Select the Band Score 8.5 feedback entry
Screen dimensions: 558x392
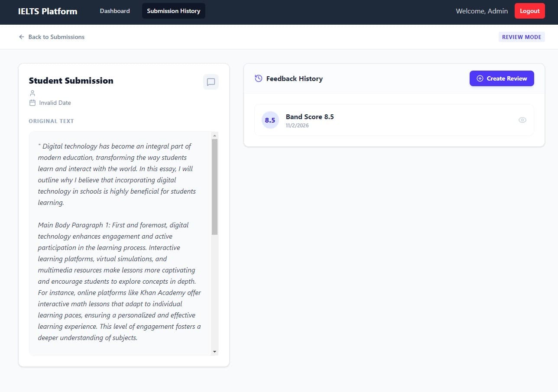pyautogui.click(x=390, y=120)
